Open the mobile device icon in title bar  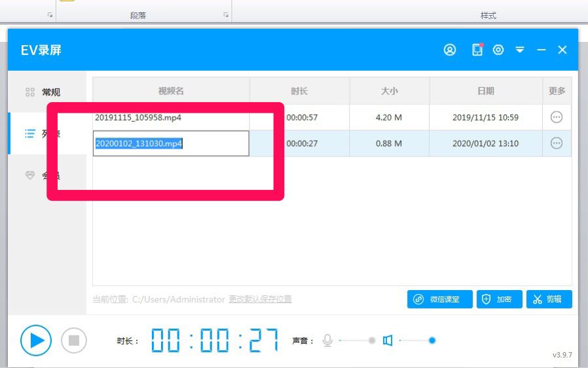477,50
